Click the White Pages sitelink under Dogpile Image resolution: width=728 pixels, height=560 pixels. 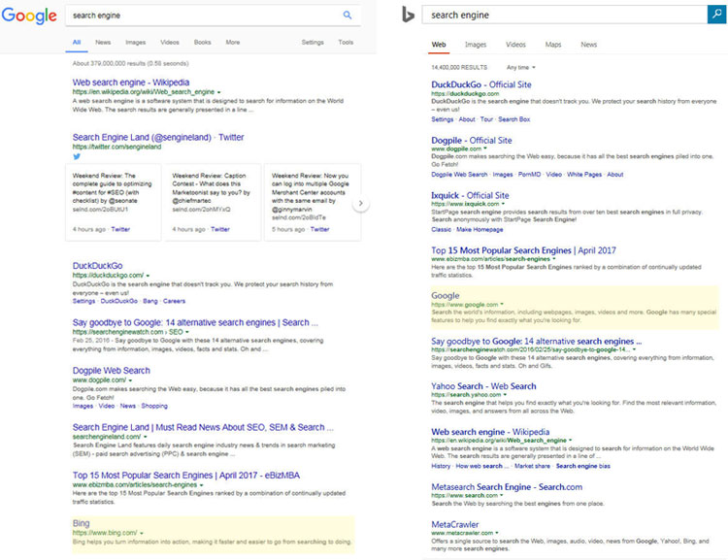click(584, 175)
